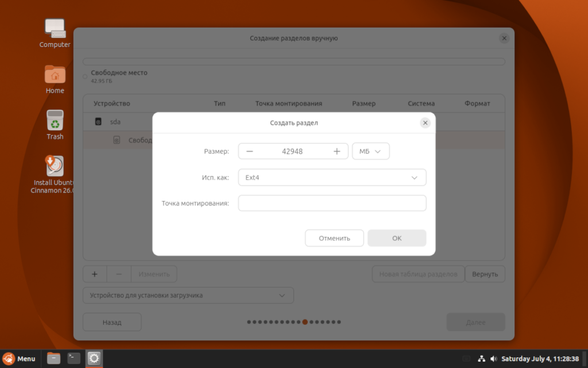588x368 pixels.
Task: Click the free space partition icon
Action: pyautogui.click(x=117, y=140)
